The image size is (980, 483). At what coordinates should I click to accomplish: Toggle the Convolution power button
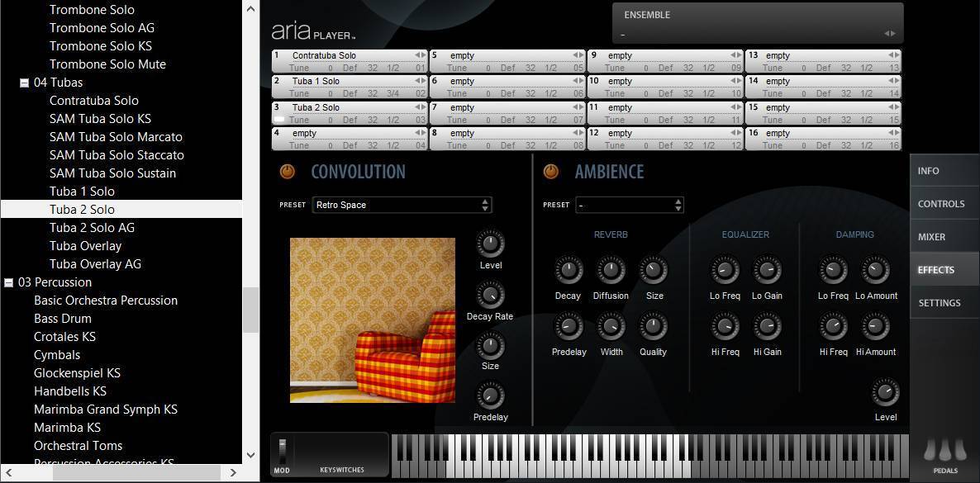point(287,172)
